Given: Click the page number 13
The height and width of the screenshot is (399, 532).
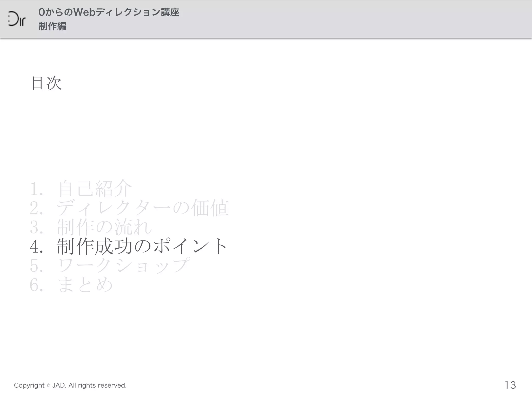Looking at the screenshot, I should point(510,385).
